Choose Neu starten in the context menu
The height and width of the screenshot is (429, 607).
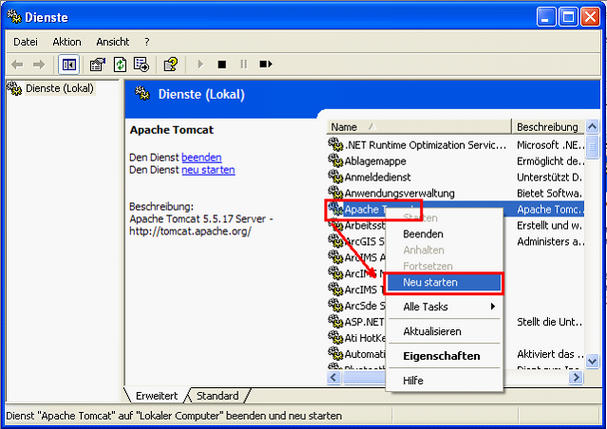[445, 283]
